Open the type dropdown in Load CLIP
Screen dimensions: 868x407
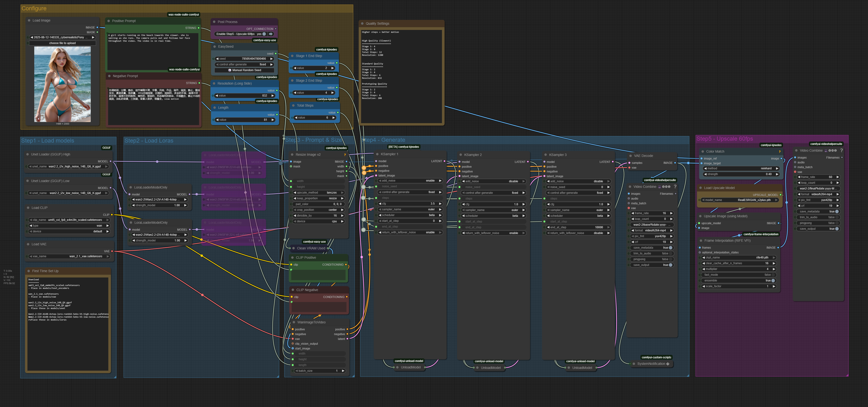69,226
